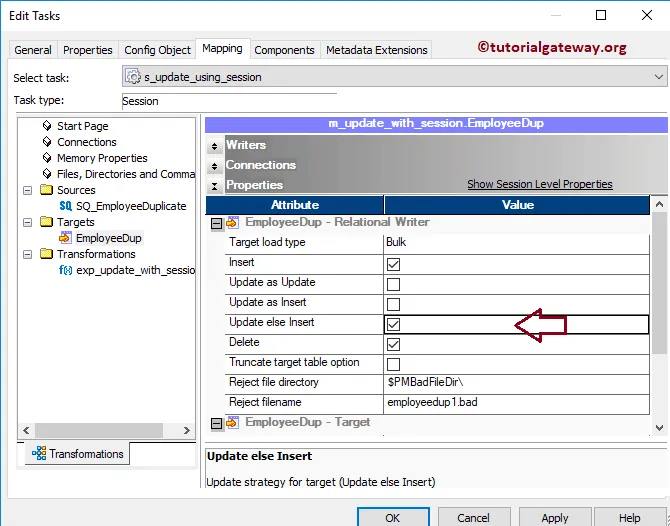Click the Memory Properties diamond icon

tap(47, 158)
